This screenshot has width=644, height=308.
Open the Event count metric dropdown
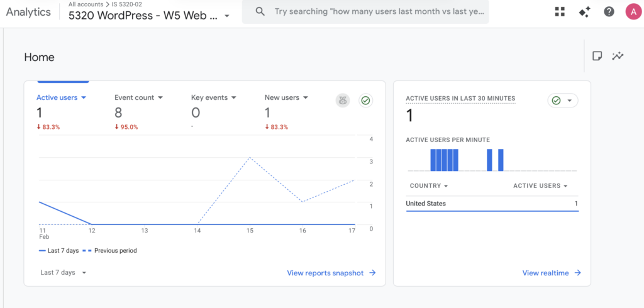click(x=138, y=97)
